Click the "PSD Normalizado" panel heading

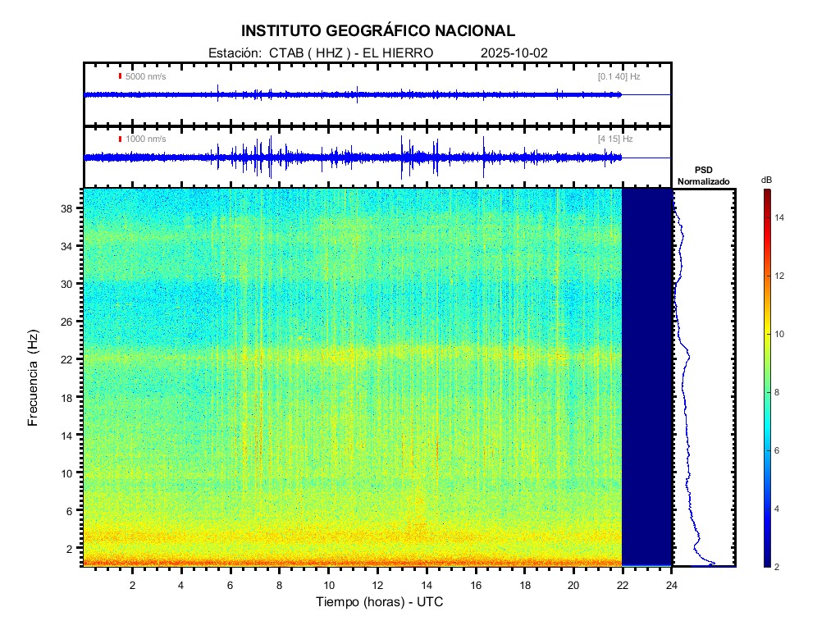click(703, 176)
